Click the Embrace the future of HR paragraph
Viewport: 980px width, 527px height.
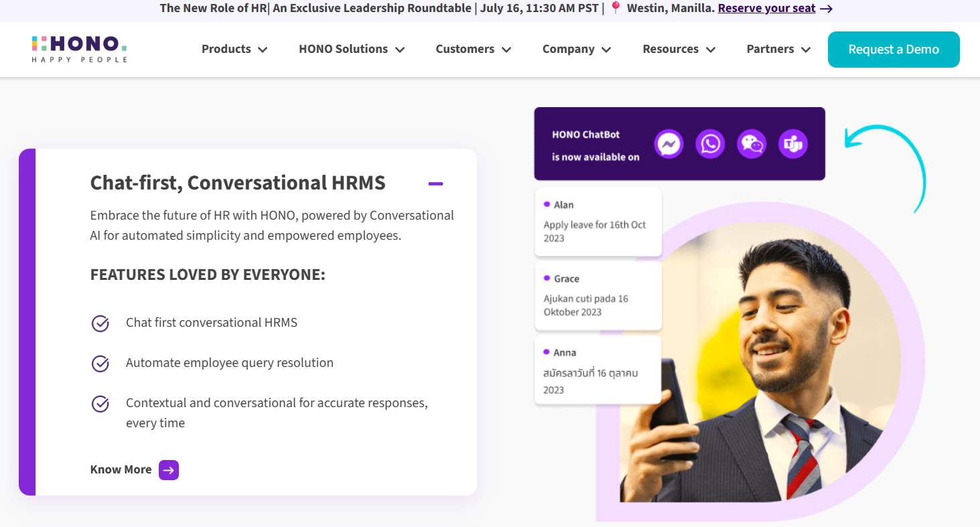click(272, 226)
